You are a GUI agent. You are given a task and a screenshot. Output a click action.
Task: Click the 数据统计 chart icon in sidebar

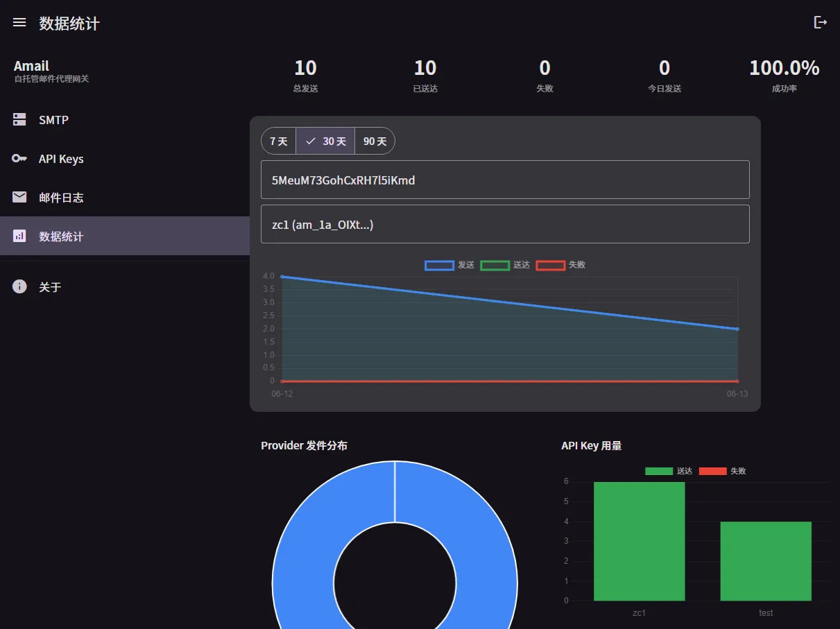(19, 236)
